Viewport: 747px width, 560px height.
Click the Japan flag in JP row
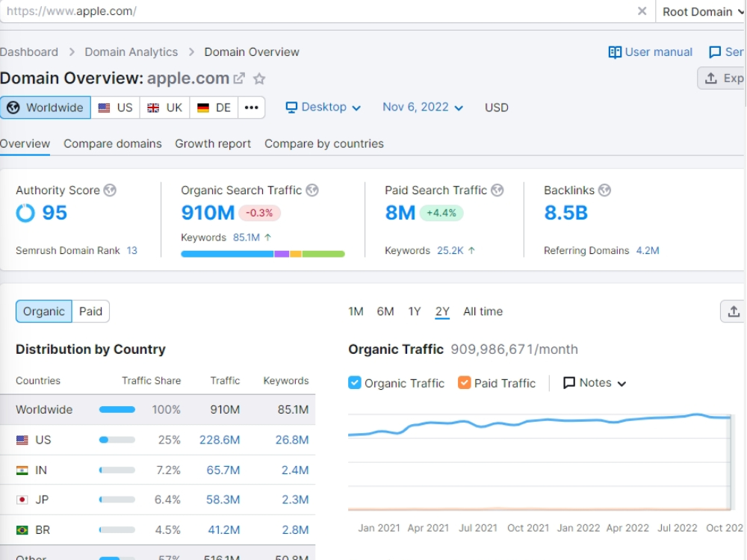click(22, 500)
